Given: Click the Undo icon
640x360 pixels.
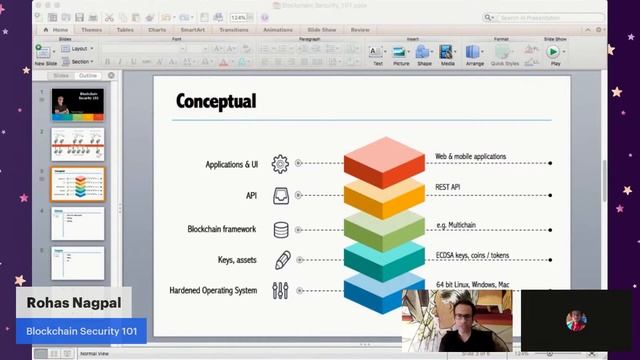Looking at the screenshot, I should tap(166, 18).
